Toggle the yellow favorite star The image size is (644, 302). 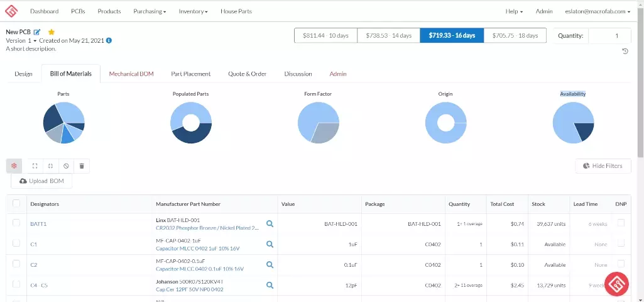(x=52, y=32)
